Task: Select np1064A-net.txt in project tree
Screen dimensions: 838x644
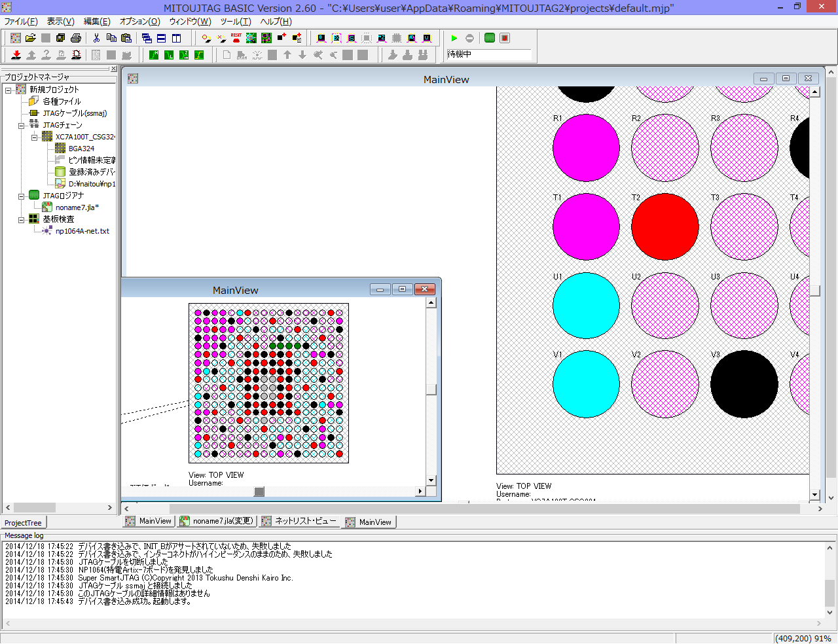Action: (x=82, y=231)
